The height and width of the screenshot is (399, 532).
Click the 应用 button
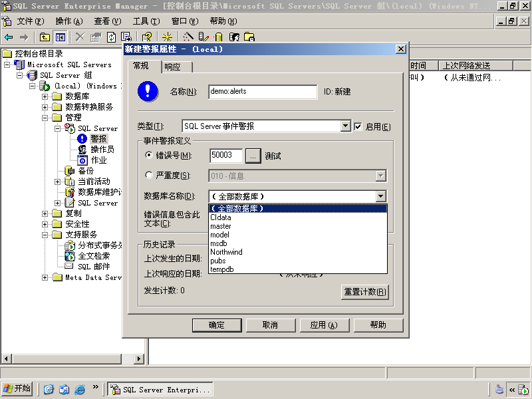pyautogui.click(x=324, y=325)
